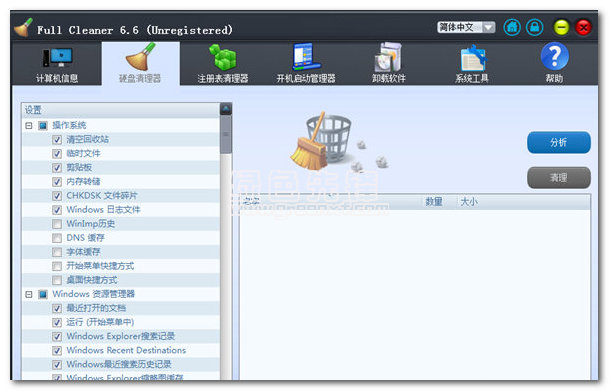Select the DNS 缓存 row text
The width and height of the screenshot is (609, 391).
[85, 238]
